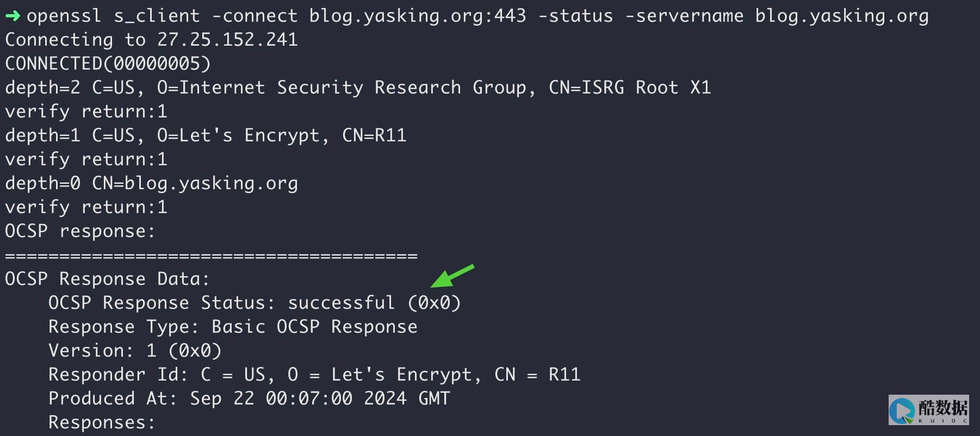The width and height of the screenshot is (980, 436).
Task: Click the equals-sign separator line
Action: (211, 255)
